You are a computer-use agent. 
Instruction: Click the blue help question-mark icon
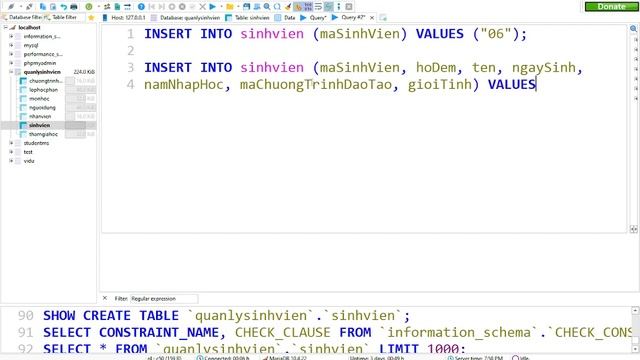[x=141, y=7]
